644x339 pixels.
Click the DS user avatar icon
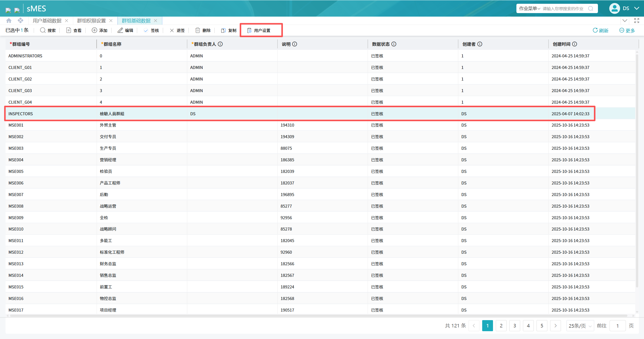[x=615, y=9]
